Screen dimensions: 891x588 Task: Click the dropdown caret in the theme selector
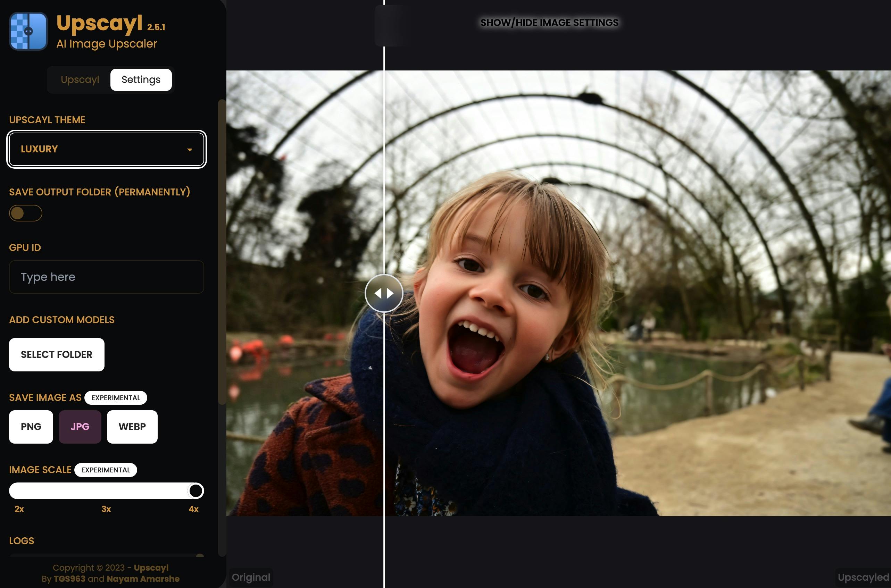click(190, 150)
